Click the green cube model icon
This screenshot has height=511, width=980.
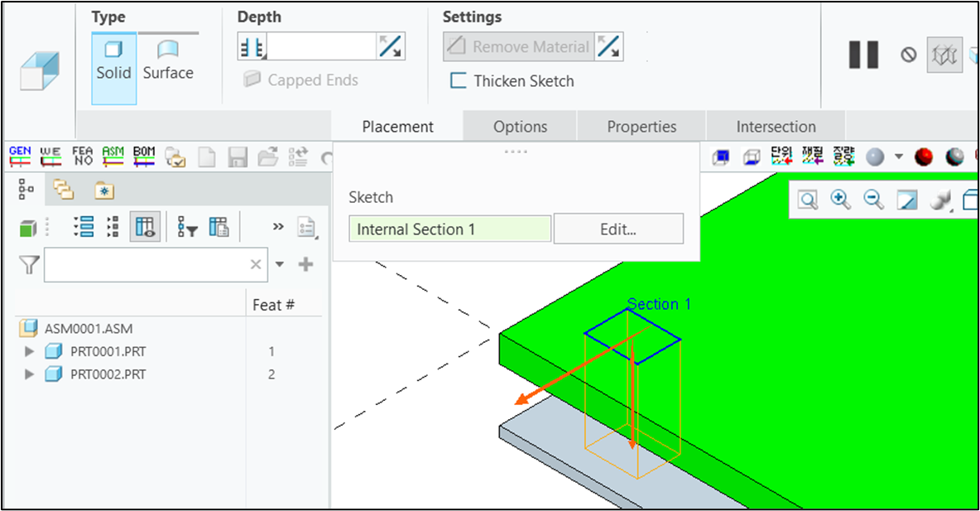pyautogui.click(x=28, y=228)
